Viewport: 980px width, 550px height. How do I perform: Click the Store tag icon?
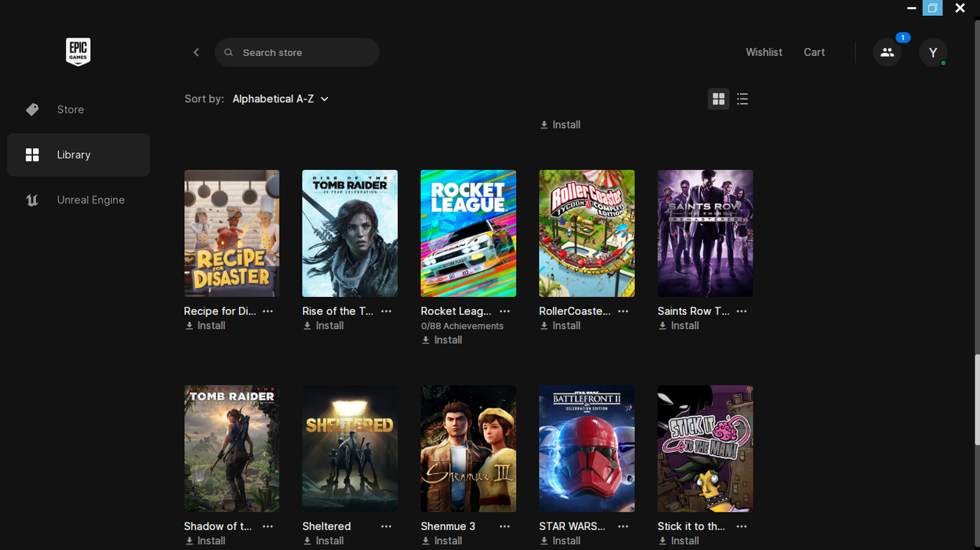pos(32,109)
